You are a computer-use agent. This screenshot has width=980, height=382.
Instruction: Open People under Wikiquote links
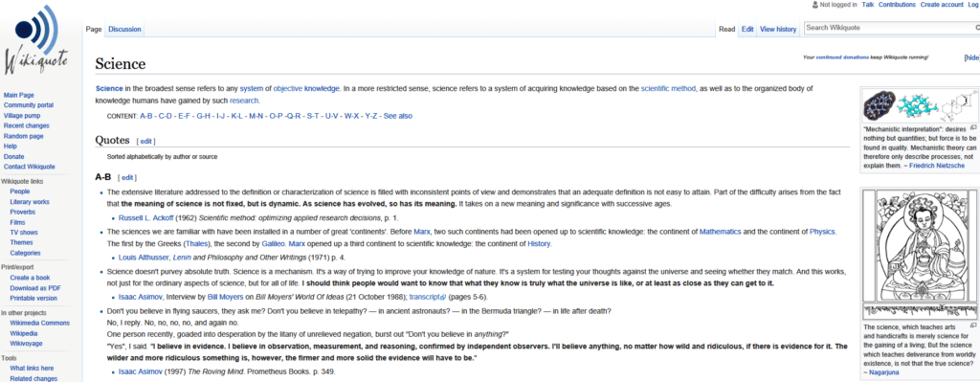19,191
